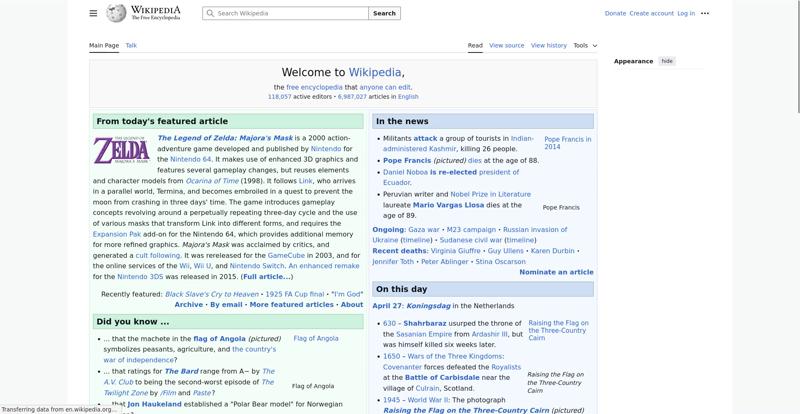
Task: Open the GameCube link
Action: click(x=286, y=255)
